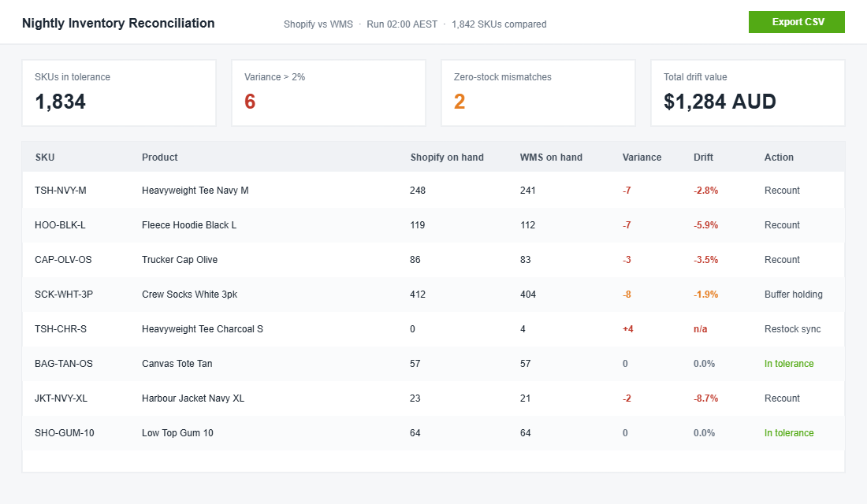Select SKU BAG-TAN-OS
This screenshot has width=867, height=504.
click(x=64, y=364)
